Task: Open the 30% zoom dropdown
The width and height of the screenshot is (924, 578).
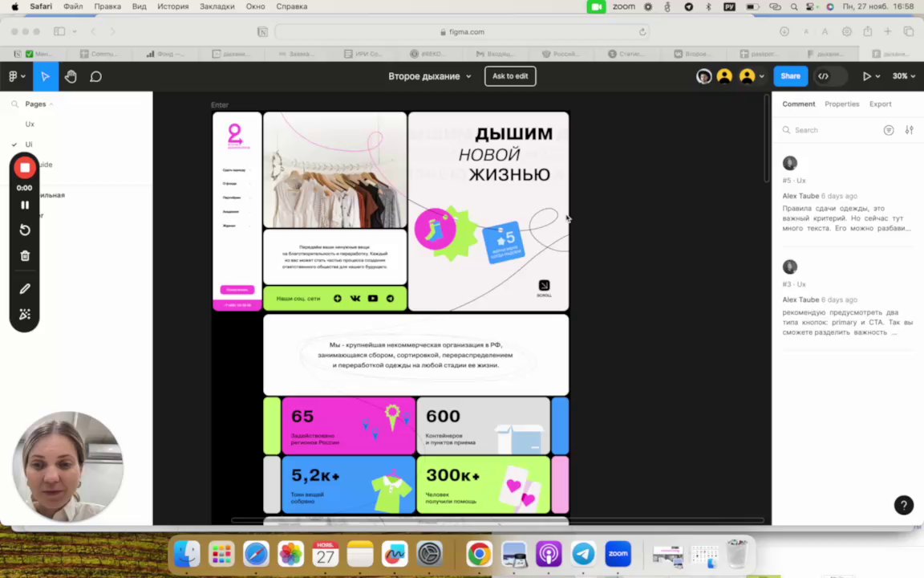Action: coord(903,76)
